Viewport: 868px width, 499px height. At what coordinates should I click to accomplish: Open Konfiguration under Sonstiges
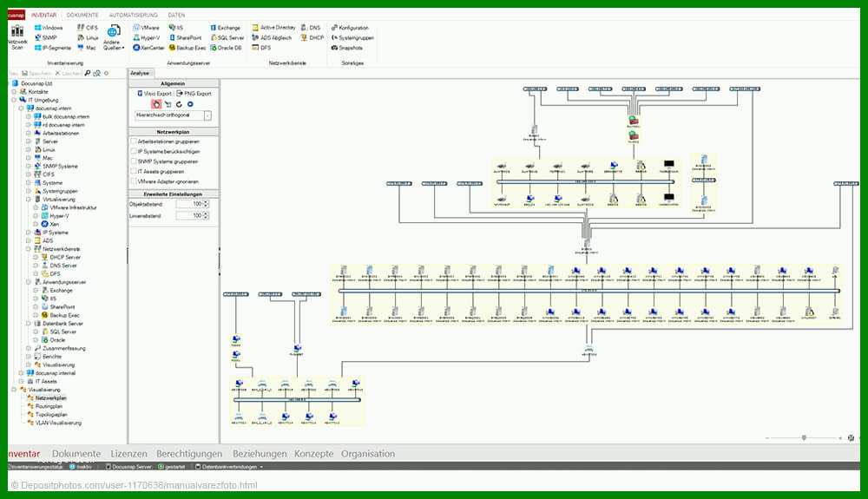pos(350,28)
